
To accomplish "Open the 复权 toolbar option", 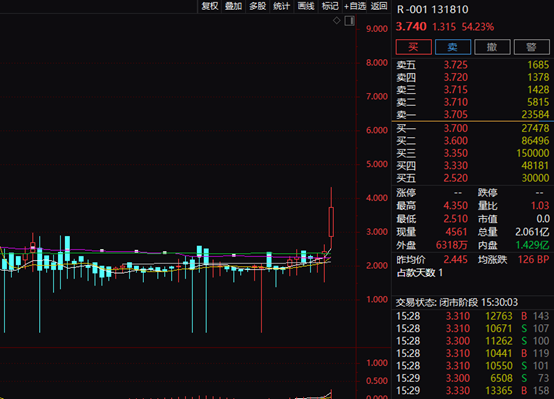I will pyautogui.click(x=210, y=6).
